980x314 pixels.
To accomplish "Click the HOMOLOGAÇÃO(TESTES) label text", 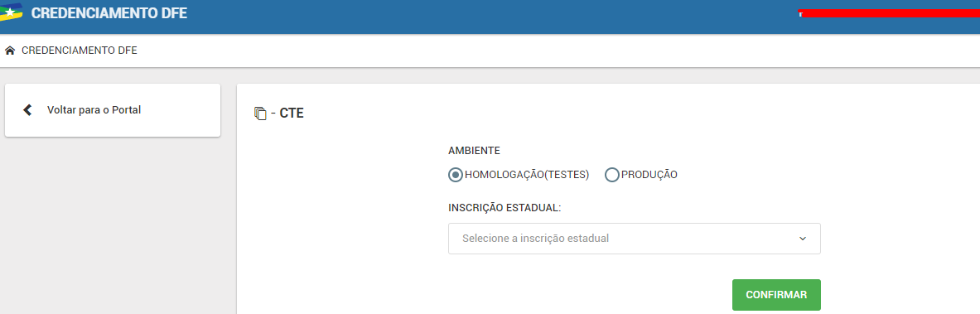I will point(527,175).
